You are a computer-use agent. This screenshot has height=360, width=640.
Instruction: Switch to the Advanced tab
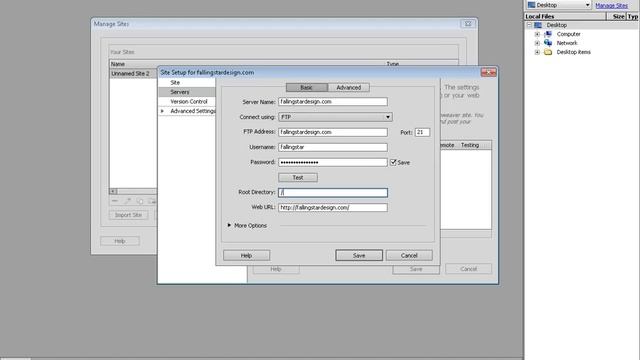349,87
